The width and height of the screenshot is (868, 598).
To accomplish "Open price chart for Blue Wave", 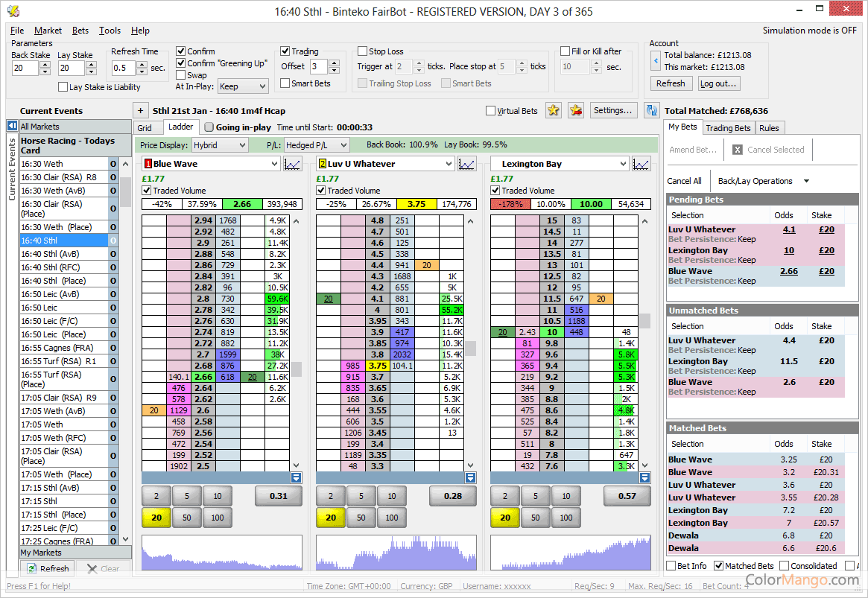I will [292, 164].
